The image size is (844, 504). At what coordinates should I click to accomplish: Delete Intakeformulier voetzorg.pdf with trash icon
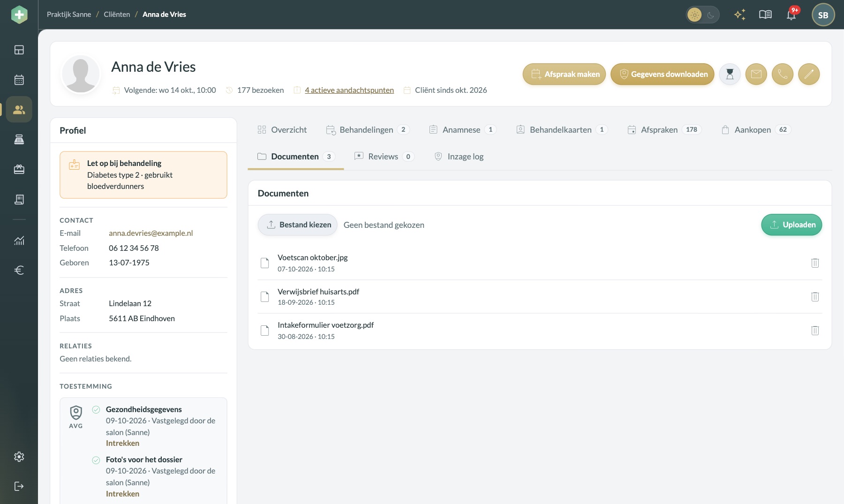815,331
